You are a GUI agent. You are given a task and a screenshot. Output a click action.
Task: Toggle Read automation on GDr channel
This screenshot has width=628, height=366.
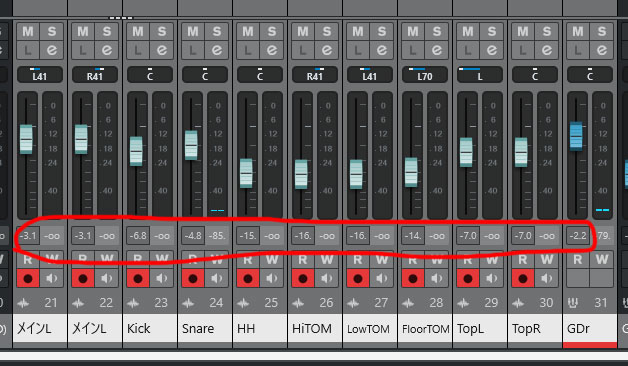(x=578, y=259)
